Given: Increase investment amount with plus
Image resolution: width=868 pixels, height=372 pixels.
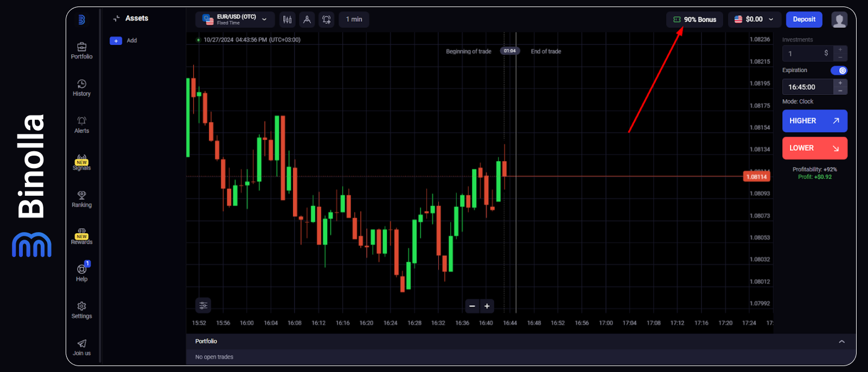Looking at the screenshot, I should coord(840,49).
